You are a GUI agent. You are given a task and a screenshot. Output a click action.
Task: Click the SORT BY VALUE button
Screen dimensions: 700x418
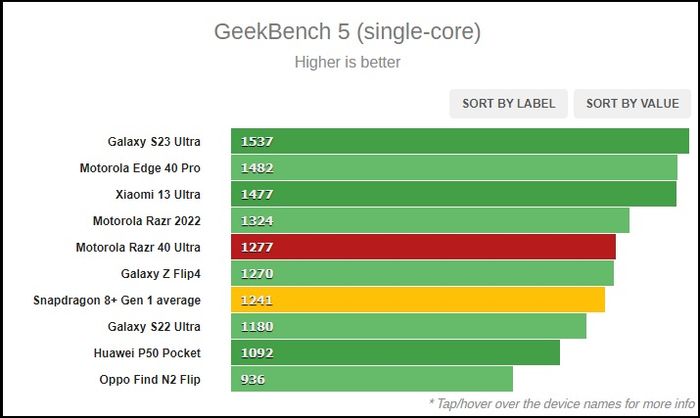coord(632,104)
